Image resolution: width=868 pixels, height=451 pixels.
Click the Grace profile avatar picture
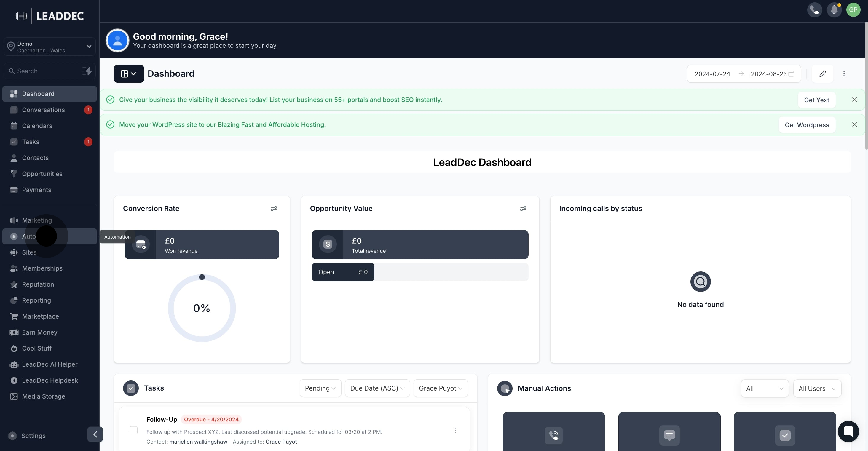coord(117,40)
